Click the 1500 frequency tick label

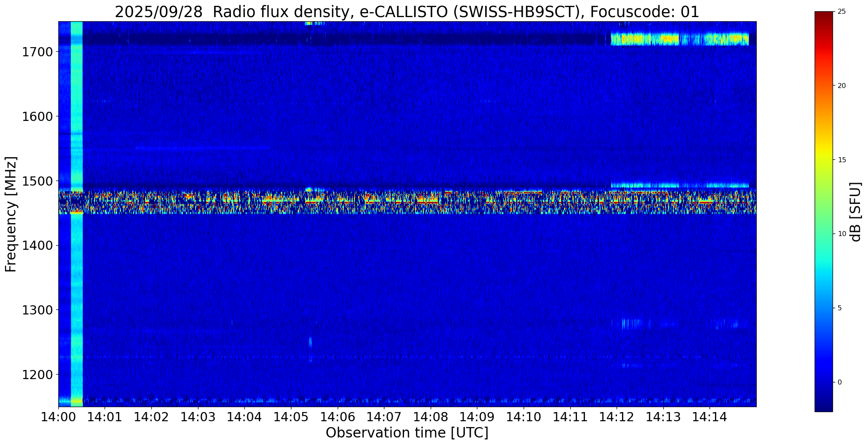(37, 181)
